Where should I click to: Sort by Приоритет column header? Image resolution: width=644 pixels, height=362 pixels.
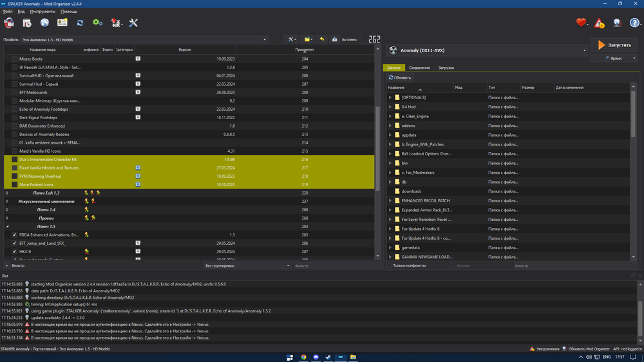[x=305, y=50]
